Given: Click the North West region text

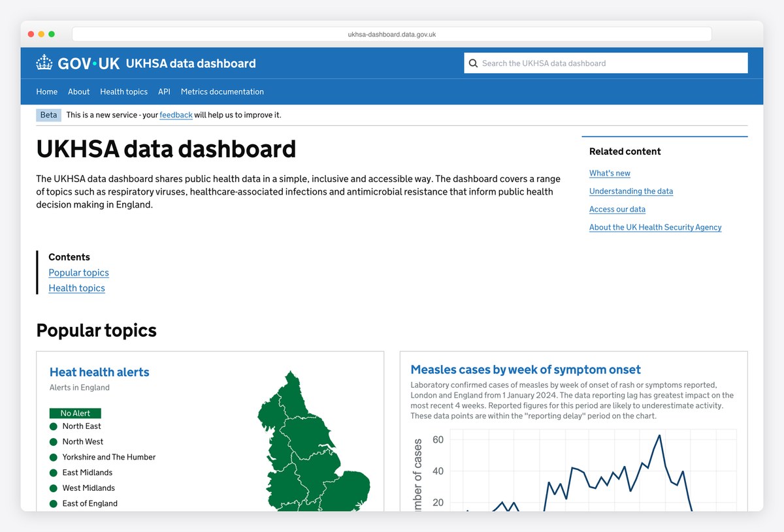Looking at the screenshot, I should click(83, 442).
